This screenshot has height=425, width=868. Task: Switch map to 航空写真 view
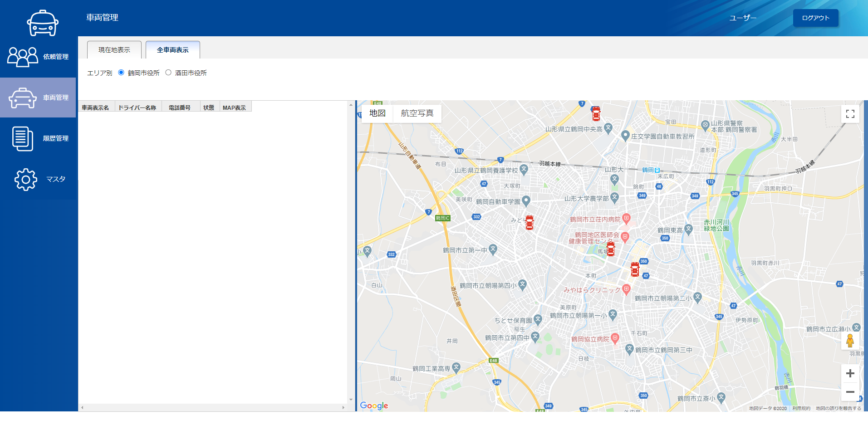click(417, 113)
